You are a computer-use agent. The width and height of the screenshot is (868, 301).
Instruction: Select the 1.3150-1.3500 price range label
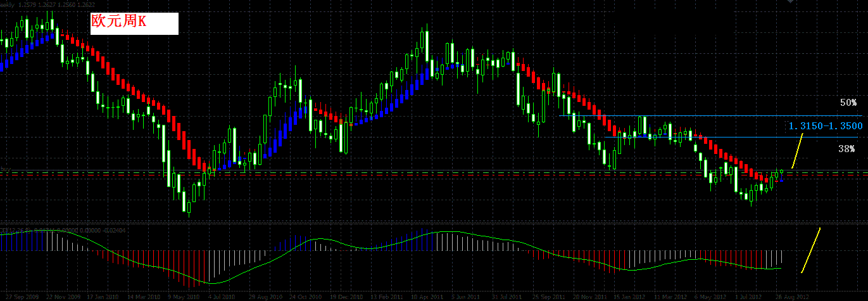pos(826,126)
